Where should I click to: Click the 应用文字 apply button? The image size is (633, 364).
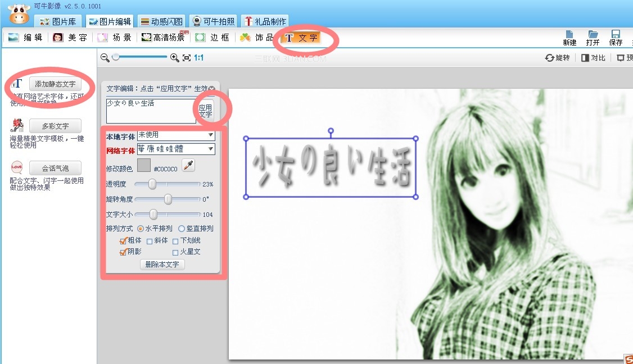tap(206, 111)
